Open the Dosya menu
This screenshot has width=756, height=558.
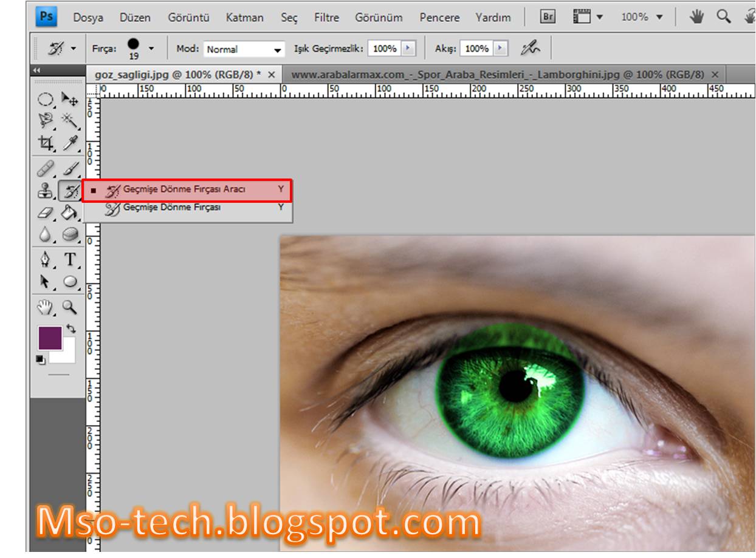point(88,18)
